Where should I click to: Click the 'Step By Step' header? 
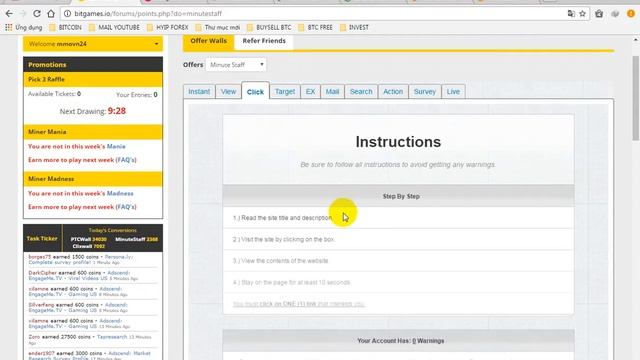(x=398, y=196)
